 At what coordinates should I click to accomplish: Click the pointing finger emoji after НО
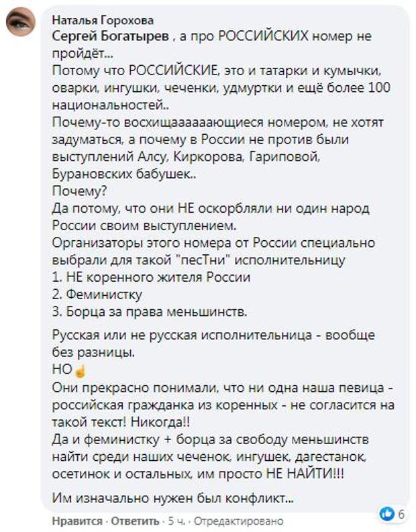(81, 371)
